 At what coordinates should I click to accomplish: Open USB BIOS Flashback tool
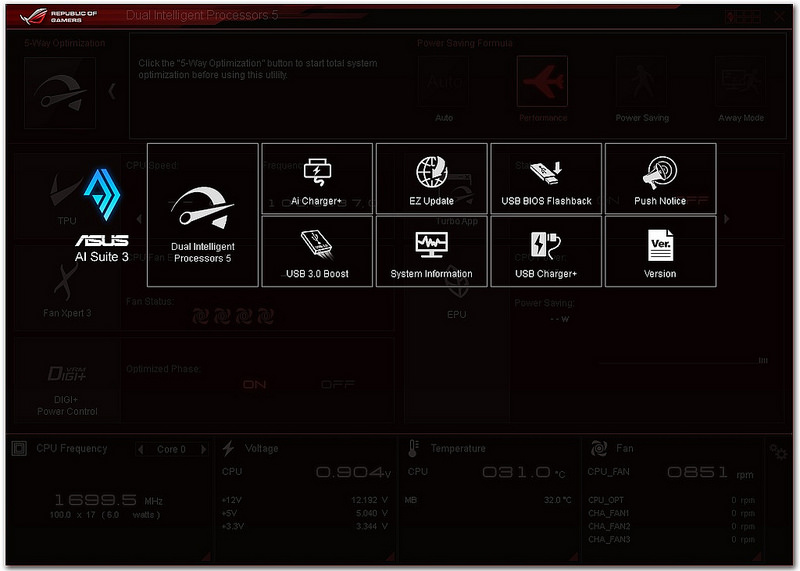tap(546, 179)
